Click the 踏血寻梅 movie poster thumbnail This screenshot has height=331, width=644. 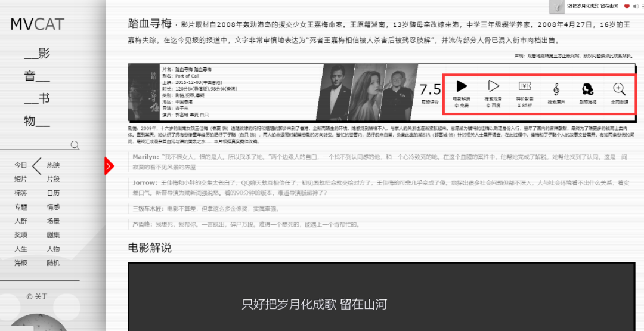tap(144, 92)
